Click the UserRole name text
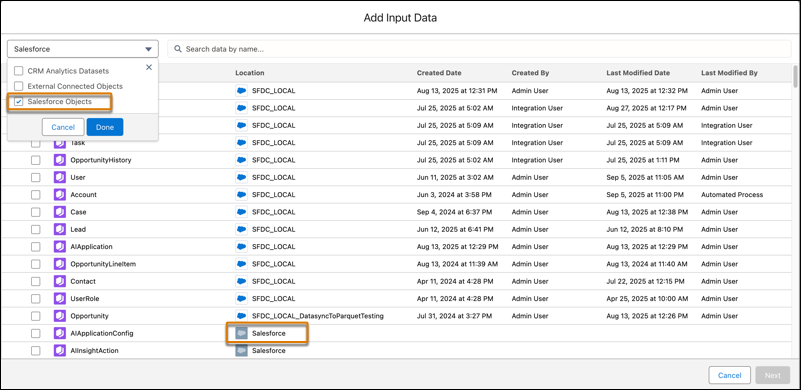This screenshot has width=801, height=390. pos(85,299)
